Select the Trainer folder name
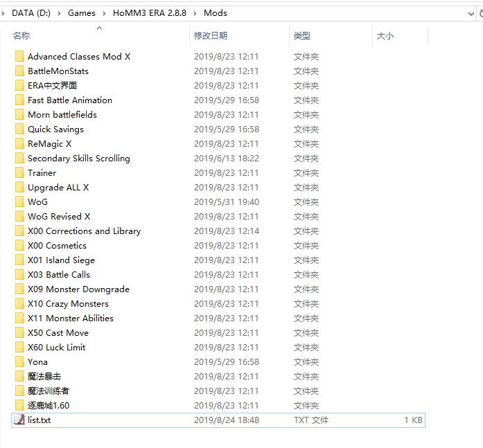The width and height of the screenshot is (483, 448). click(42, 173)
